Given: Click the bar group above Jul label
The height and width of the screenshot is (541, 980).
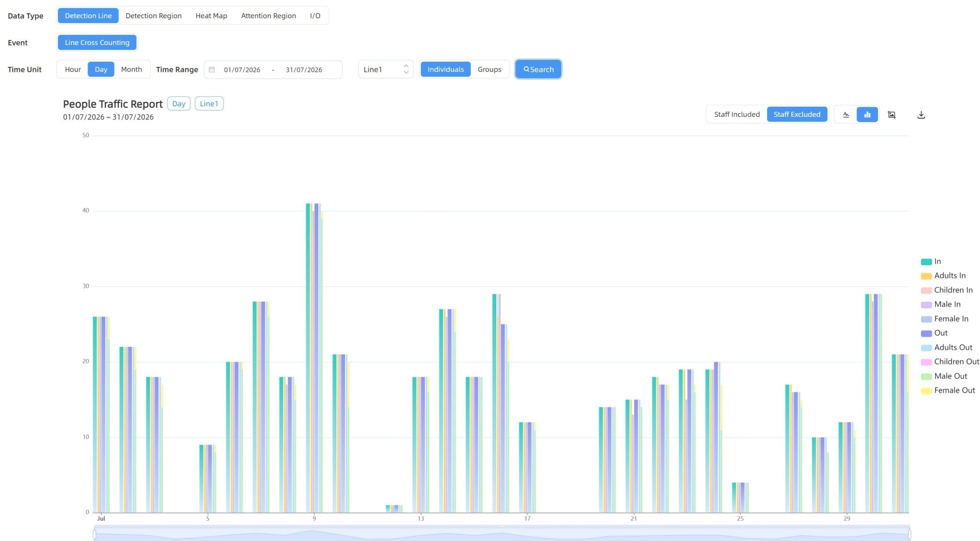Looking at the screenshot, I should (x=101, y=415).
